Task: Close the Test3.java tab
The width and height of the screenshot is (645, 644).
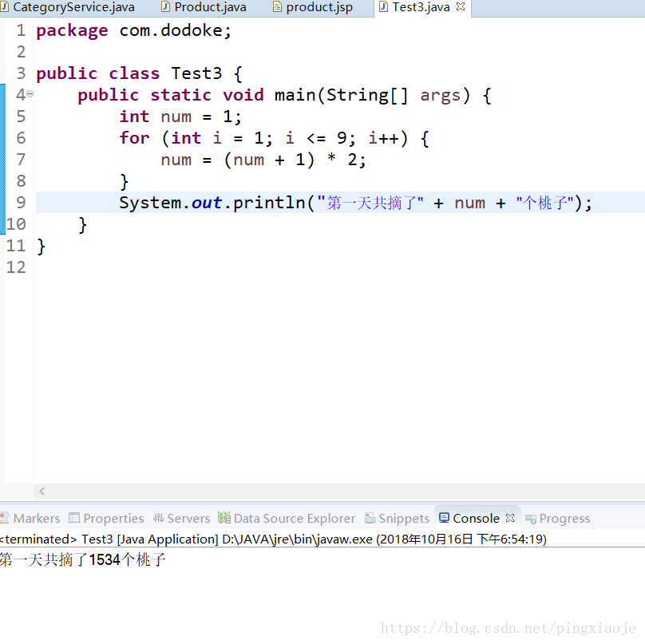Action: (x=461, y=6)
